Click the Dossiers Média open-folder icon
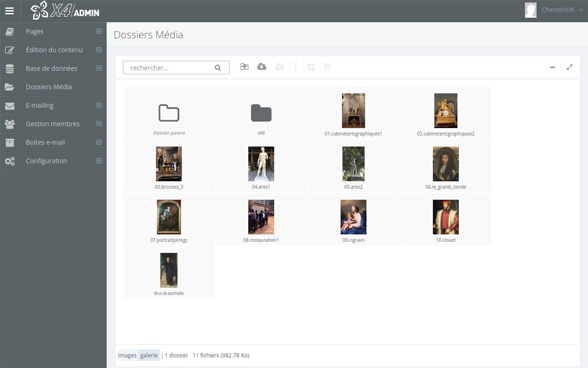The height and width of the screenshot is (368, 588). 9,87
